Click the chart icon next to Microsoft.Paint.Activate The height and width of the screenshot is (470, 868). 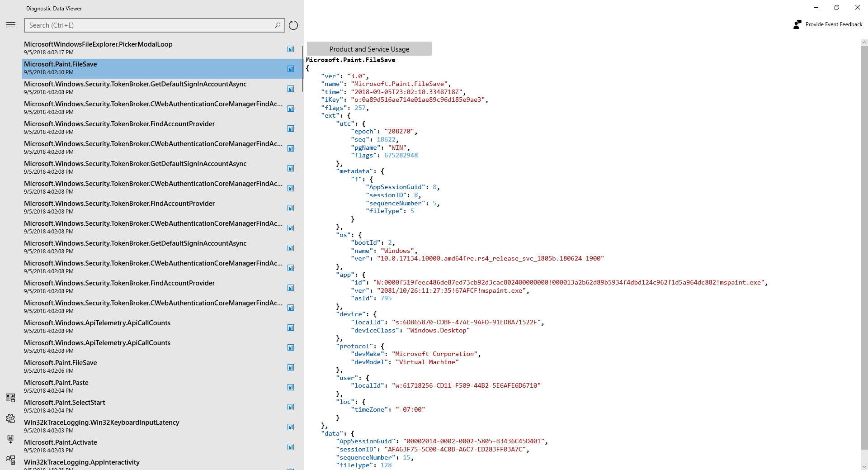tap(291, 447)
